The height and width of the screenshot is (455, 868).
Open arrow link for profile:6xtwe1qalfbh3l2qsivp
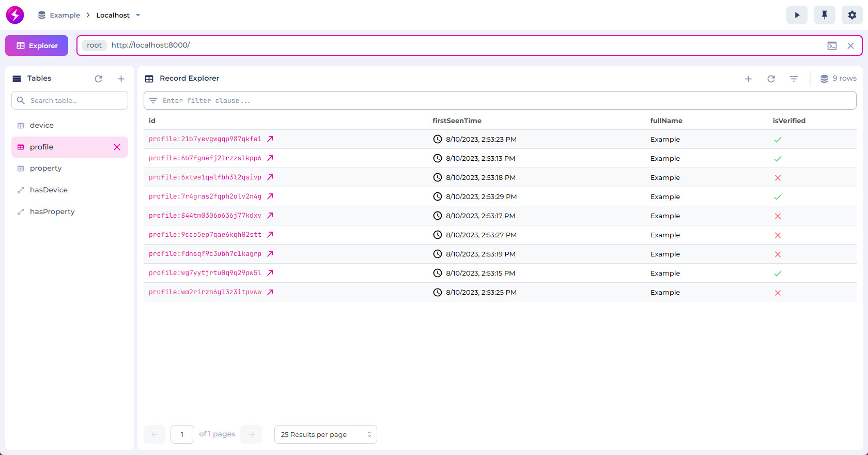270,177
